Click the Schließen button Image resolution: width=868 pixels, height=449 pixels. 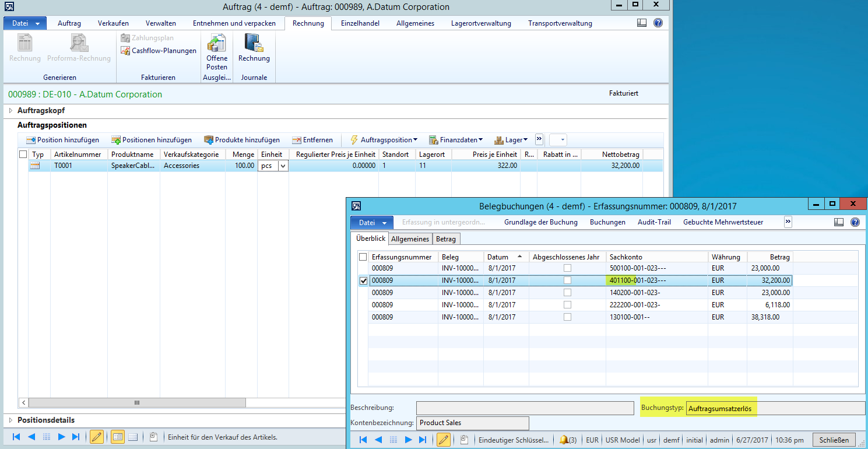click(834, 440)
